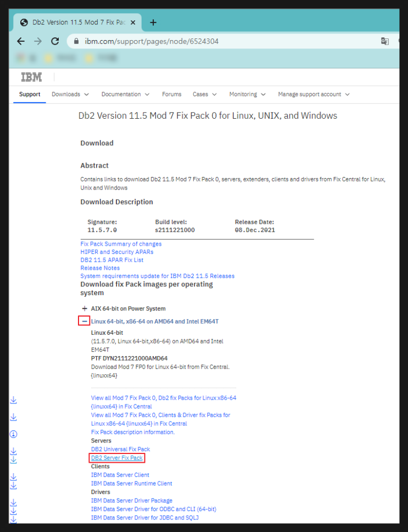The image size is (408, 532).
Task: Click download icon beside IBM Data Server Driver Package
Action: pos(13,503)
